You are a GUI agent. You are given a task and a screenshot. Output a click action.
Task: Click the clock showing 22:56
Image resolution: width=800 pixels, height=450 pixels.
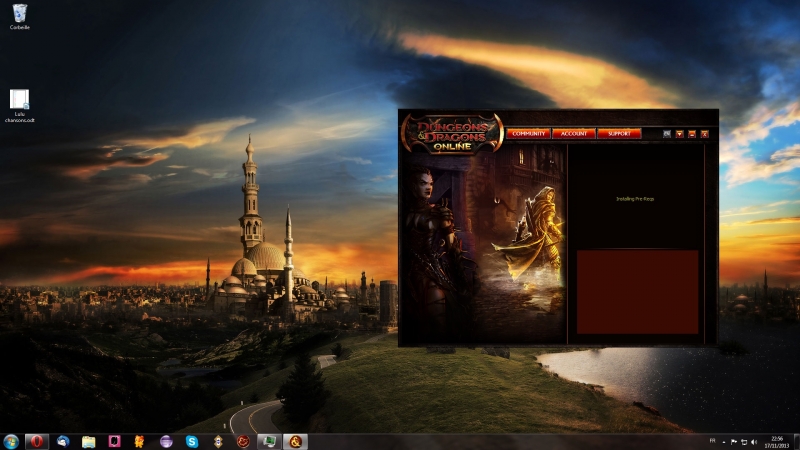click(777, 442)
